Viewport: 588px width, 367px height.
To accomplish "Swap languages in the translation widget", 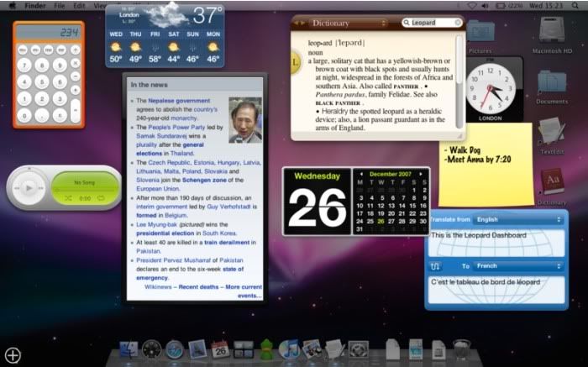I will point(435,266).
